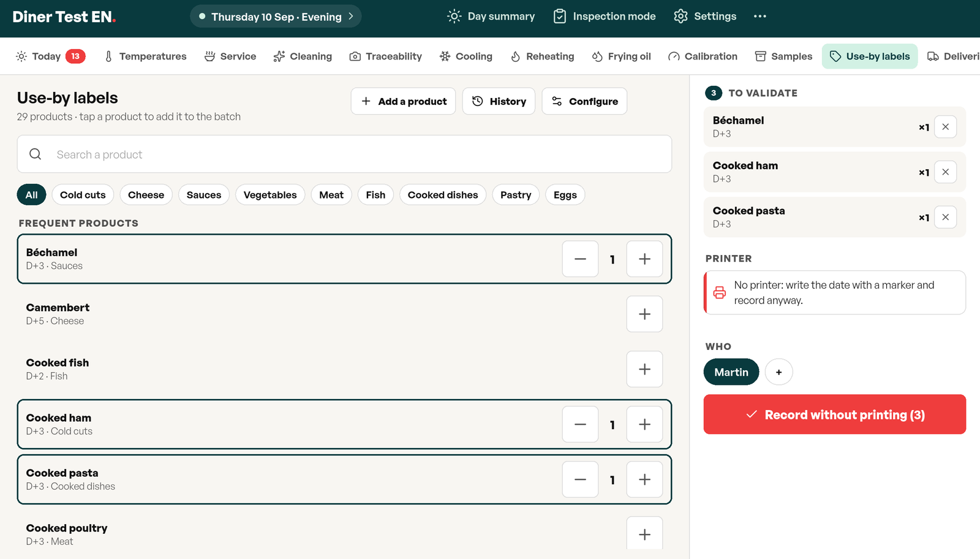Filter products by Cold cuts
The width and height of the screenshot is (980, 559).
pyautogui.click(x=83, y=195)
